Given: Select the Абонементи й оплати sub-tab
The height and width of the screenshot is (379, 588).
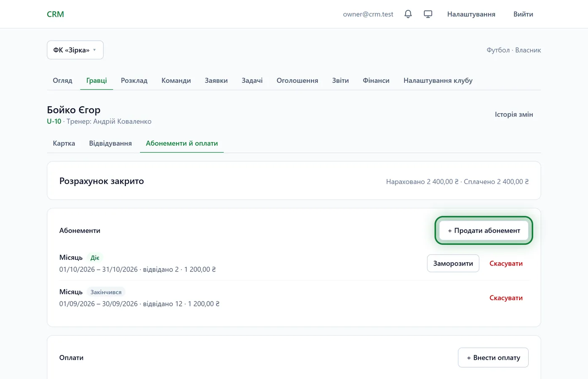Looking at the screenshot, I should (182, 143).
